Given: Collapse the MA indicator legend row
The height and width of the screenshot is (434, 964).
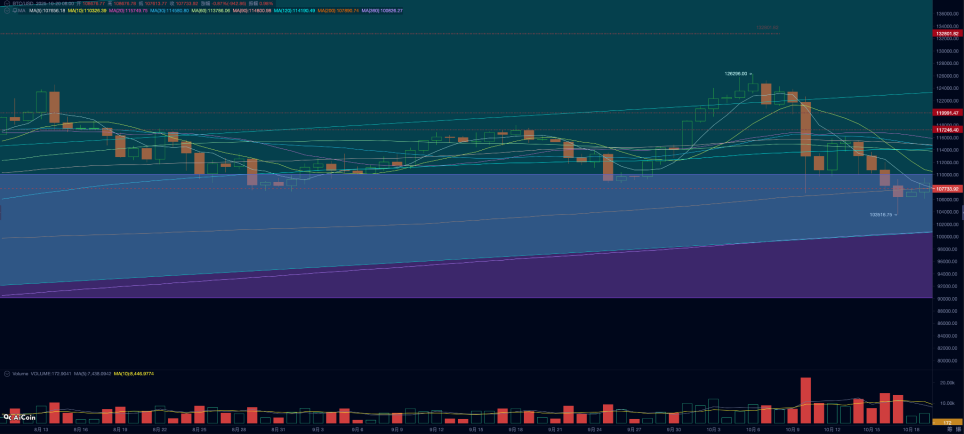Looking at the screenshot, I should [7, 11].
